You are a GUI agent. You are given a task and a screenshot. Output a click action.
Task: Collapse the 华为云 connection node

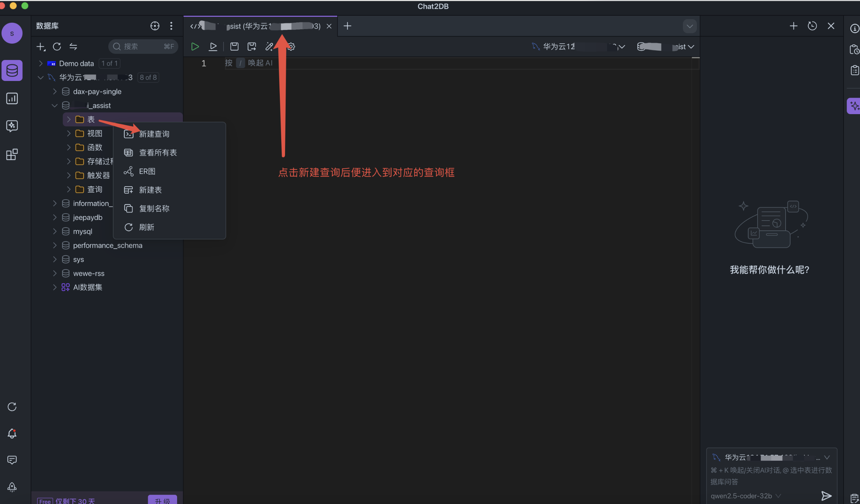pyautogui.click(x=41, y=77)
